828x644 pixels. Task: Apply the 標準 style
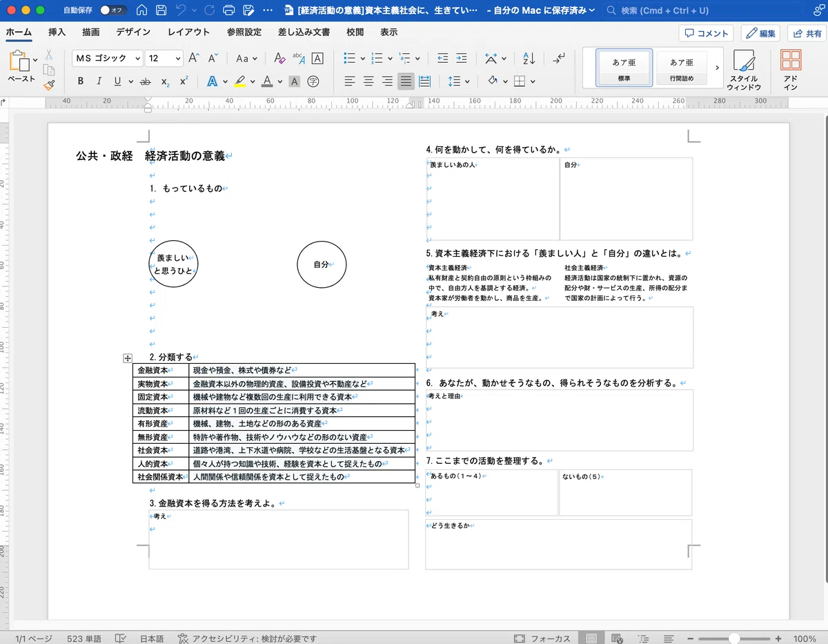pos(624,68)
